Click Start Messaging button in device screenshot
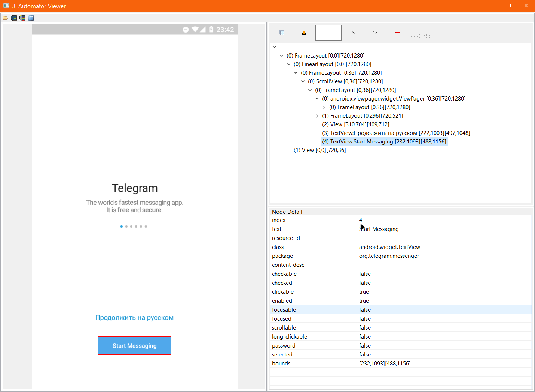Image resolution: width=535 pixels, height=392 pixels. [x=134, y=345]
